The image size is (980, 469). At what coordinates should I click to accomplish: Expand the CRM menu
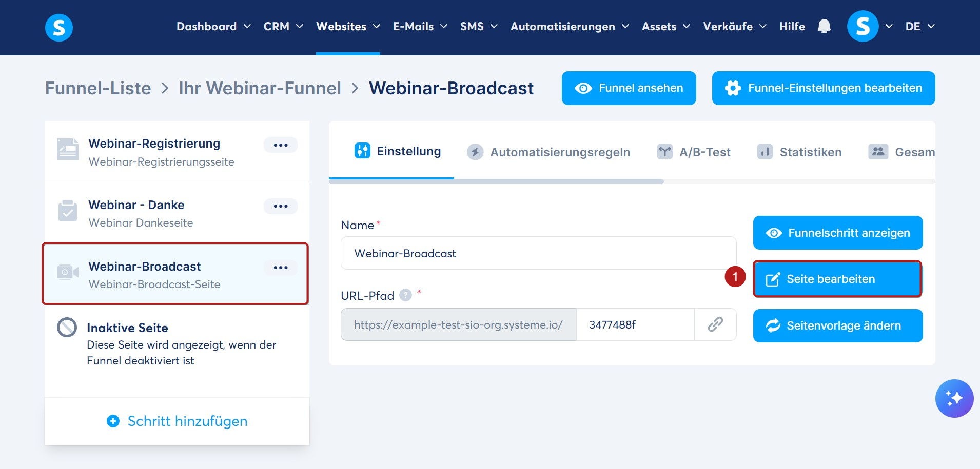pyautogui.click(x=283, y=26)
